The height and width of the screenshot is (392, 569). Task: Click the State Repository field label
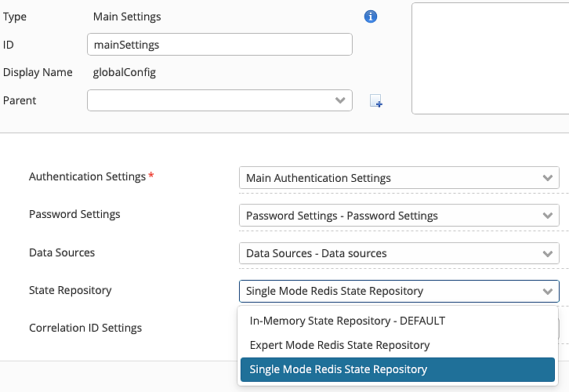pyautogui.click(x=70, y=290)
